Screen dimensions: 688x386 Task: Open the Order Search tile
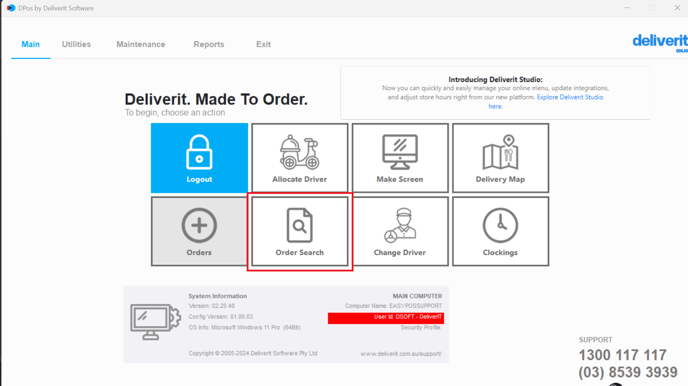[x=300, y=231]
